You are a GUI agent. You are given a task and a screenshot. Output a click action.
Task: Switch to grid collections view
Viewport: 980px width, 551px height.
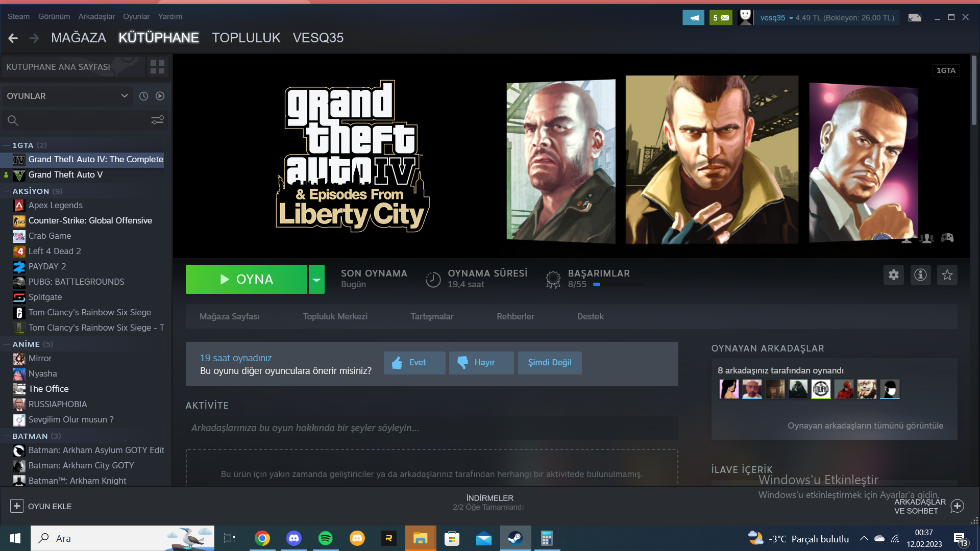click(x=157, y=67)
